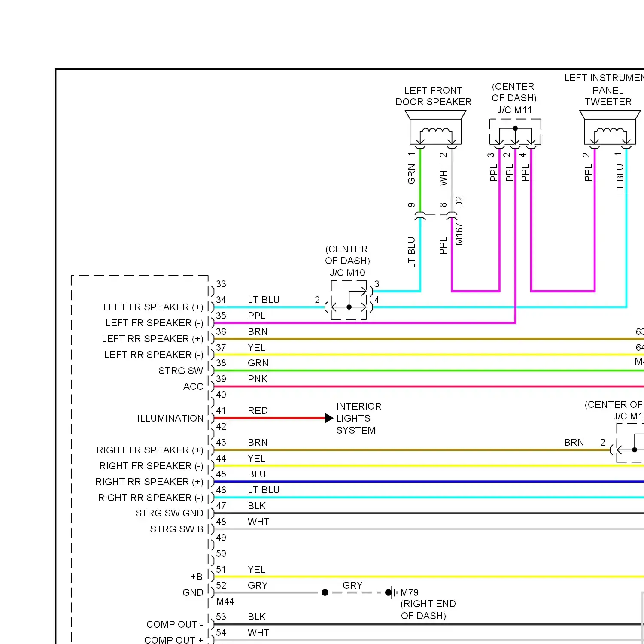Viewport: 644px width, 644px height.
Task: Select the J/C M11 junction connector box
Action: click(515, 132)
